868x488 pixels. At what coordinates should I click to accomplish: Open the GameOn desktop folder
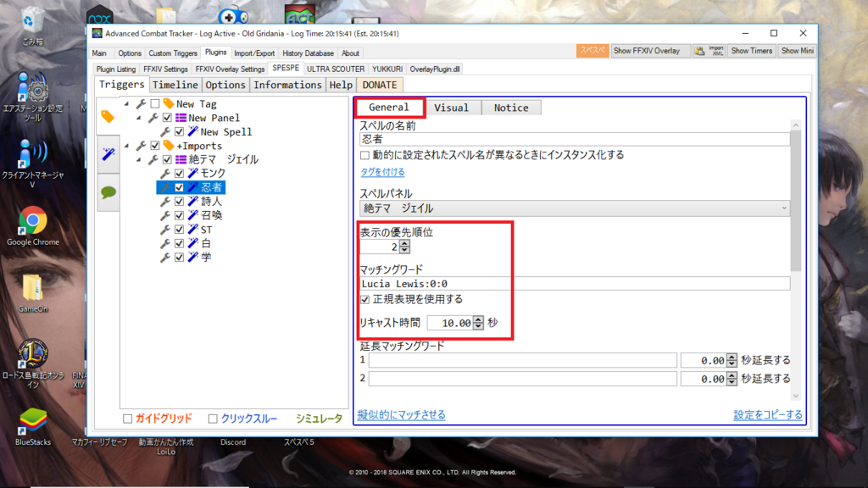[x=33, y=293]
